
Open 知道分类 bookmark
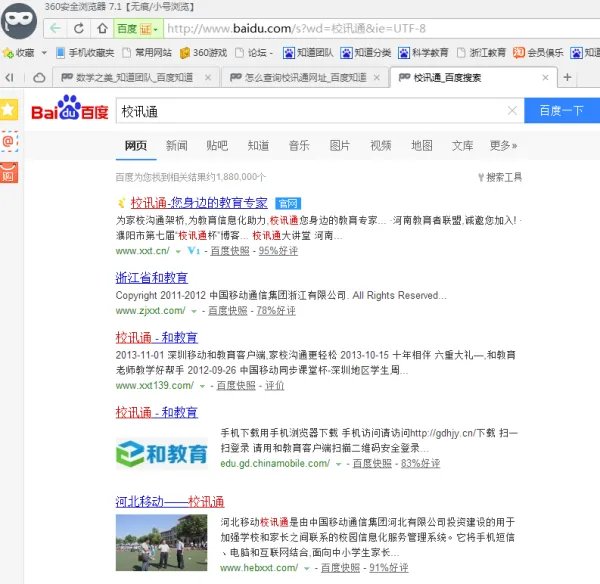[x=366, y=52]
